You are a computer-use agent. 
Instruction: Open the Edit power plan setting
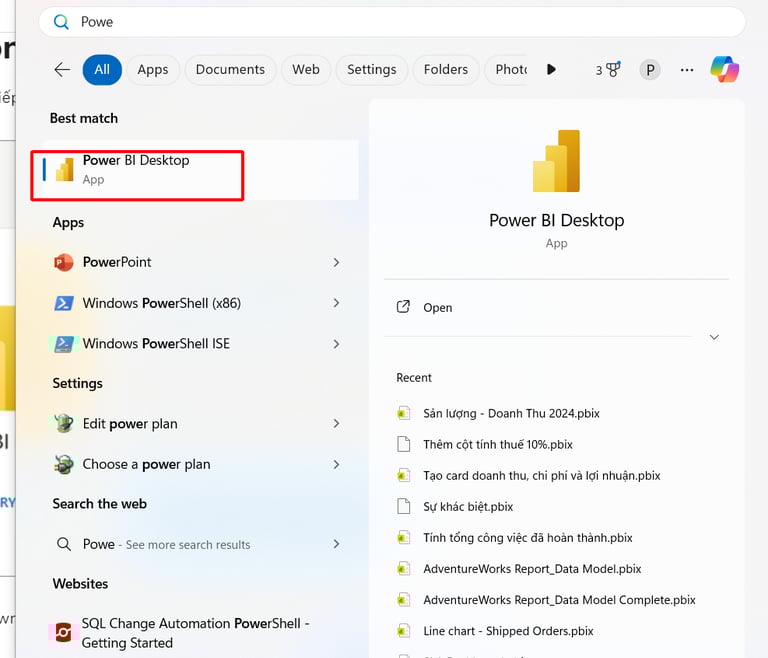point(197,423)
